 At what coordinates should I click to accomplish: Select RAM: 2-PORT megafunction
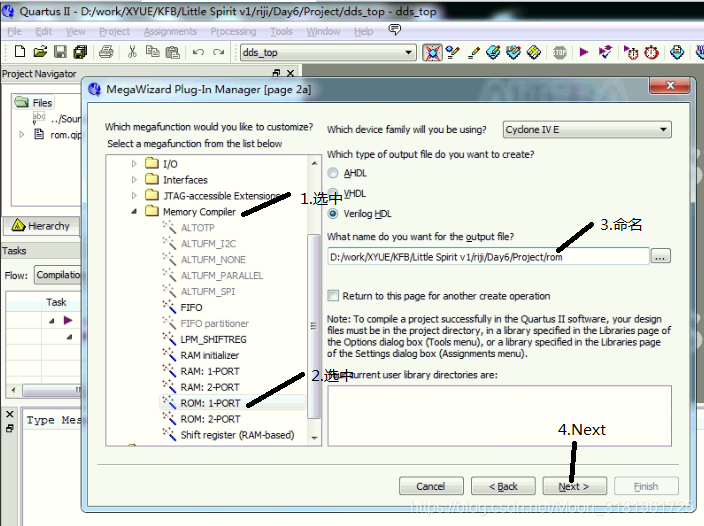(x=210, y=387)
